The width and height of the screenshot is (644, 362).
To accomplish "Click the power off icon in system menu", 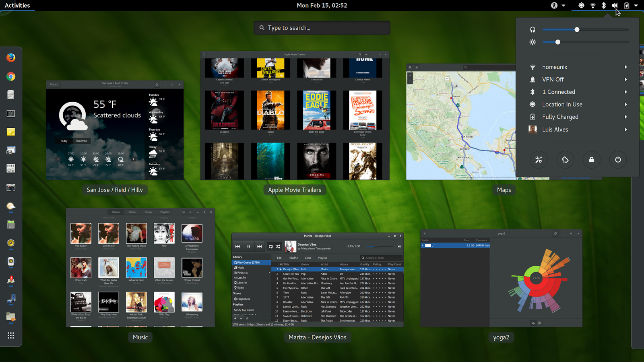I will 617,160.
